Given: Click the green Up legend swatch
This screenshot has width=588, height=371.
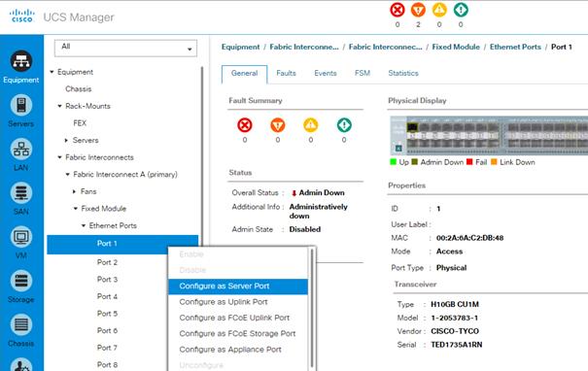Looking at the screenshot, I should pos(393,162).
